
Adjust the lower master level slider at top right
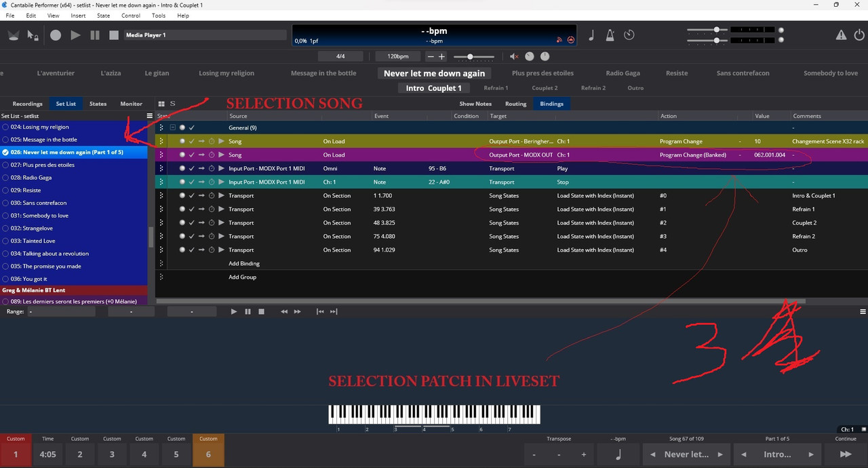pos(707,41)
